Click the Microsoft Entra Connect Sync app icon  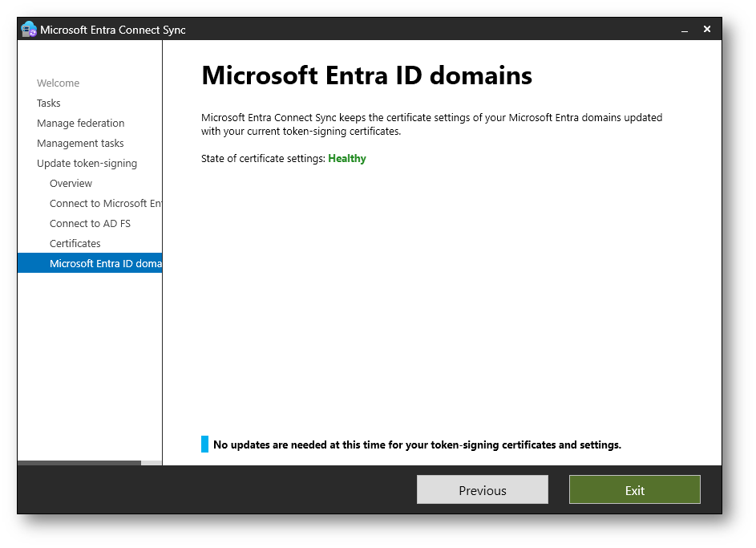[x=29, y=30]
